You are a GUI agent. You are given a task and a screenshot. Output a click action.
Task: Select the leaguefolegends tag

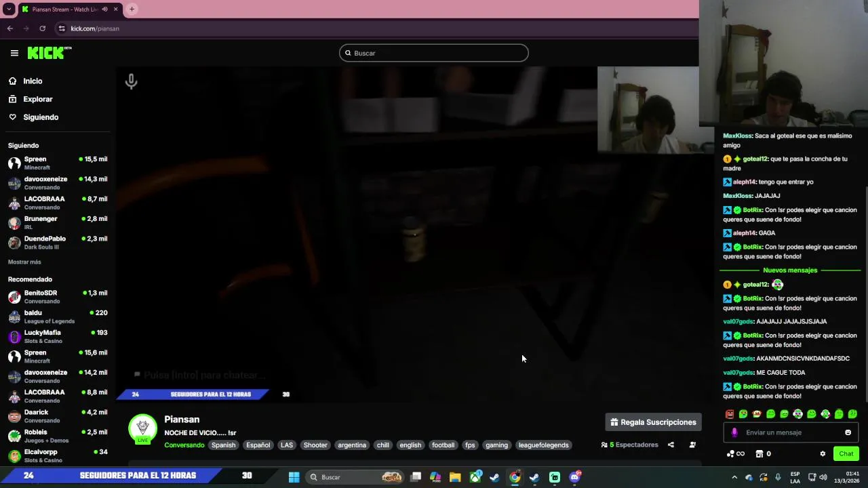click(x=544, y=445)
